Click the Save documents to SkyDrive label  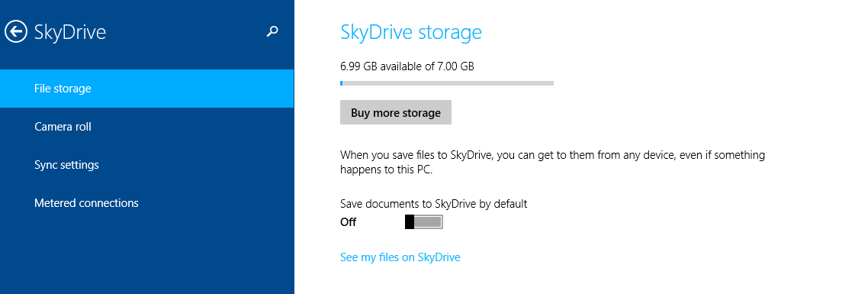pos(433,204)
